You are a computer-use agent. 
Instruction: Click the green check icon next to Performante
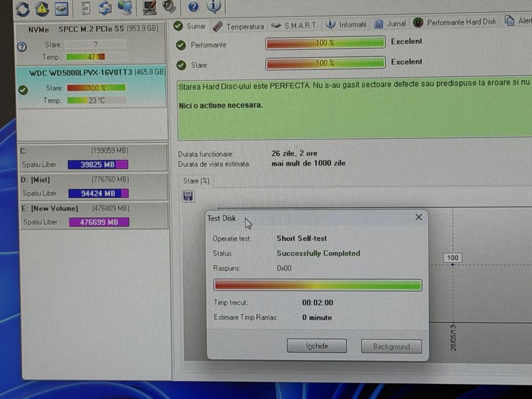click(181, 45)
